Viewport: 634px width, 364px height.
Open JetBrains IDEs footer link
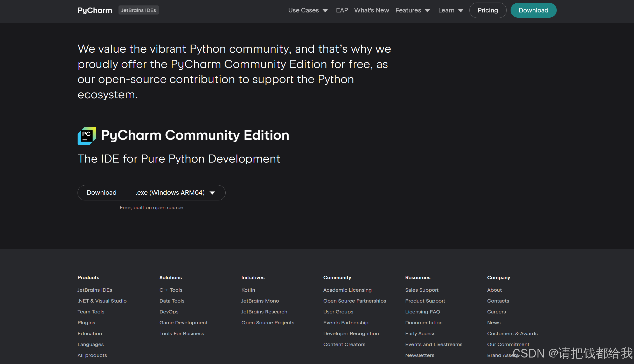[95, 290]
